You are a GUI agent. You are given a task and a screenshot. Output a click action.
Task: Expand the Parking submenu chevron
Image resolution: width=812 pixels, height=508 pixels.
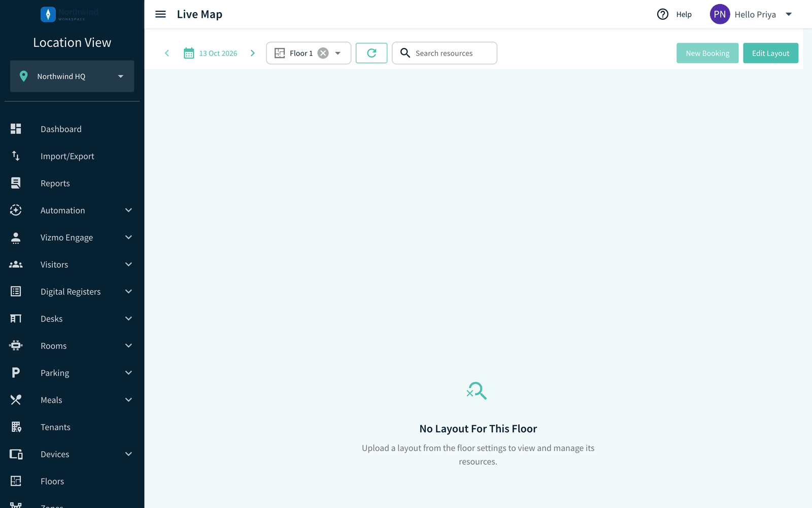(x=128, y=373)
